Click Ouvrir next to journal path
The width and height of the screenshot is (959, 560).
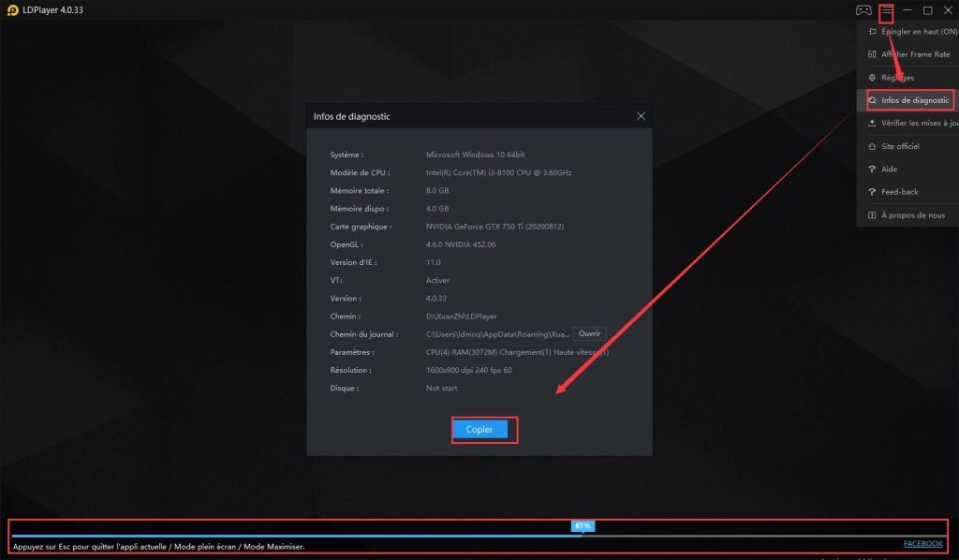pyautogui.click(x=589, y=334)
